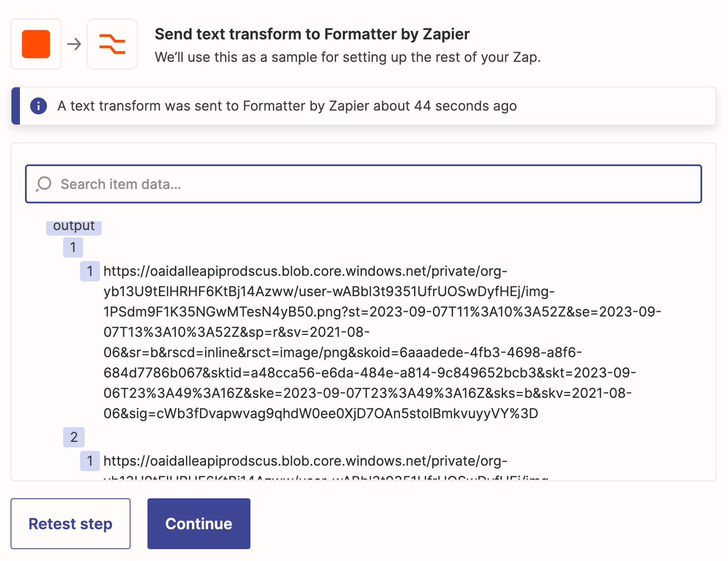Click the first DALL-E image URL text

382,342
